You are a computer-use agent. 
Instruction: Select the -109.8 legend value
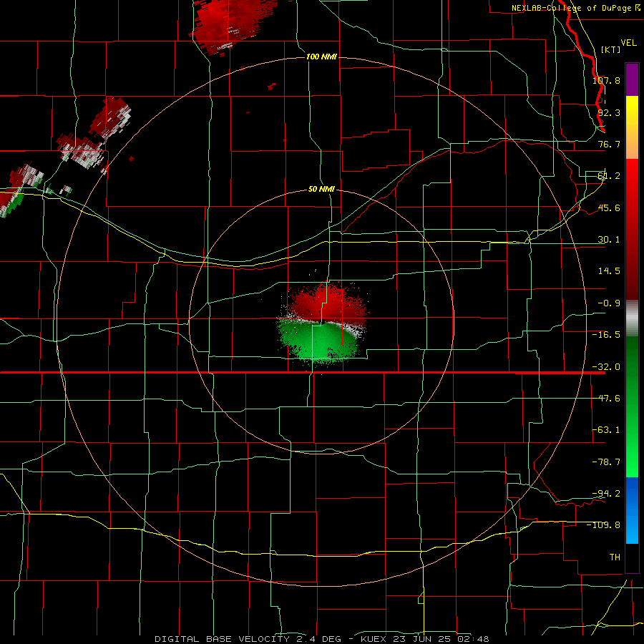(x=604, y=525)
